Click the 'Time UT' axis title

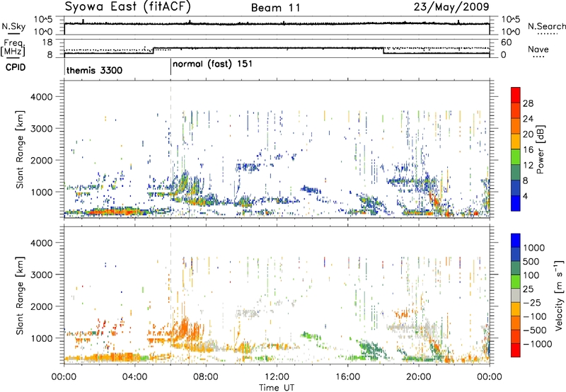tap(277, 388)
